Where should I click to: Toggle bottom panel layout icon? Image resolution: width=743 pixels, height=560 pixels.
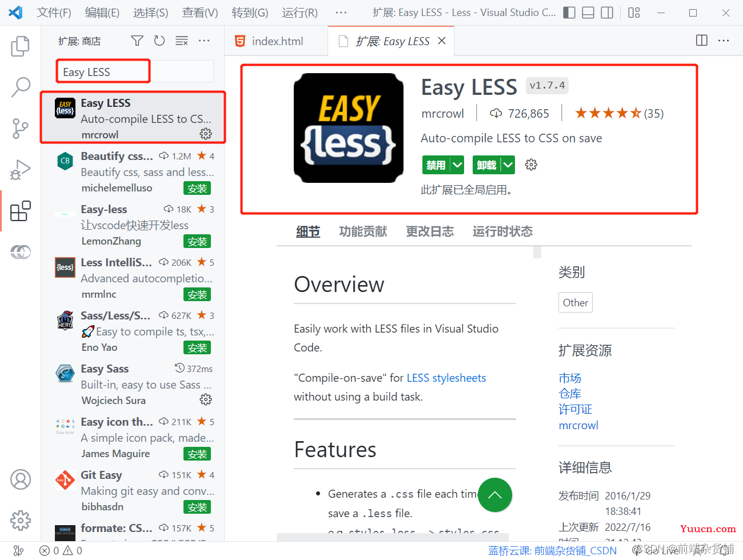(588, 13)
